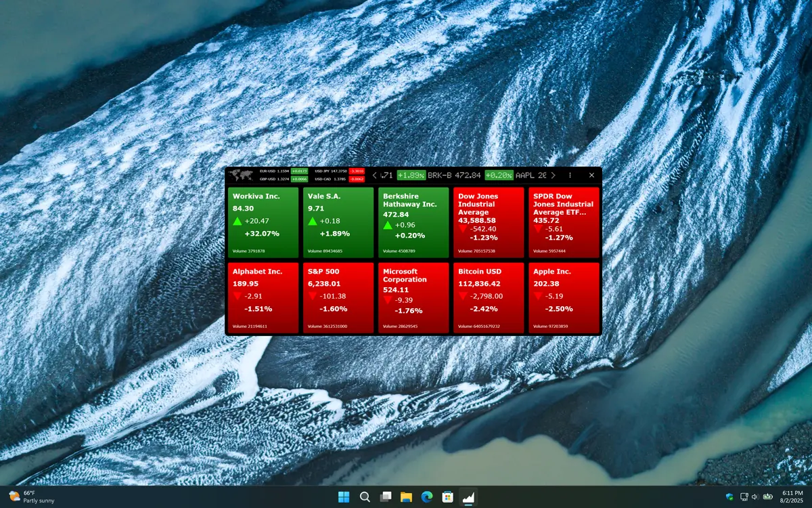The height and width of the screenshot is (508, 812).
Task: Click the red down arrow on Apple Inc.
Action: [538, 297]
